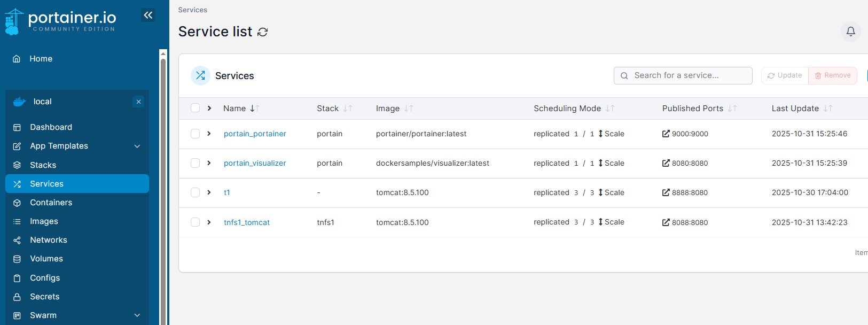The image size is (868, 325).
Task: Select Services in sidebar
Action: [x=77, y=184]
